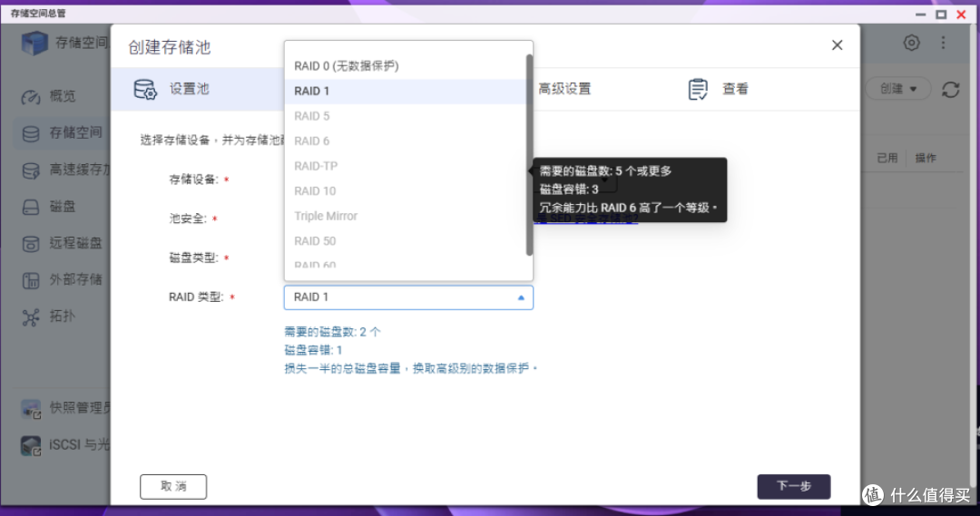Switch to the 高级设置 step
Screen dimensions: 980x516
pos(564,90)
